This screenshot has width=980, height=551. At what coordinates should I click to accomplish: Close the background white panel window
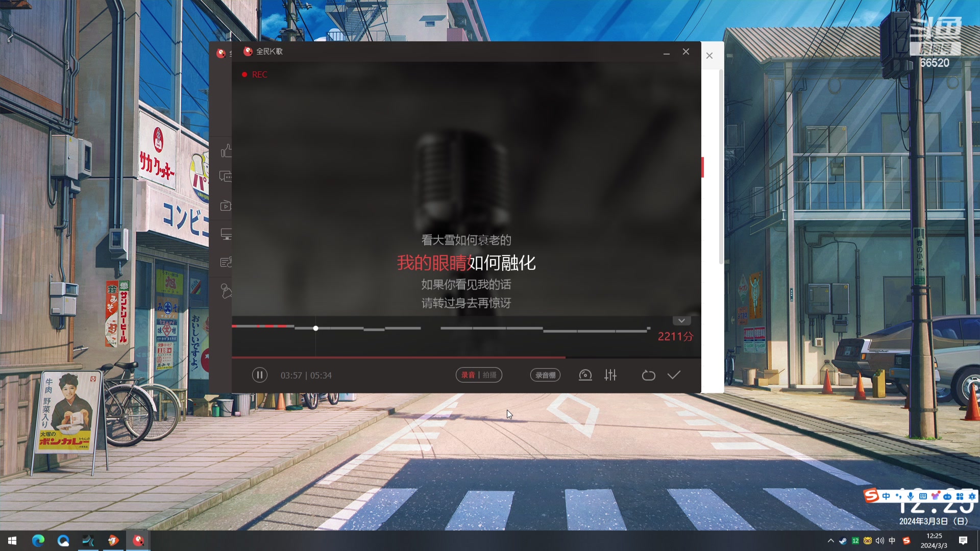[x=709, y=56]
